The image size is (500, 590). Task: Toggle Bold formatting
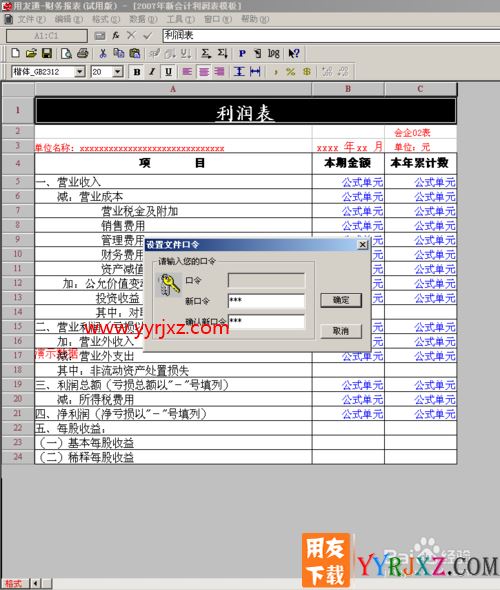click(137, 71)
